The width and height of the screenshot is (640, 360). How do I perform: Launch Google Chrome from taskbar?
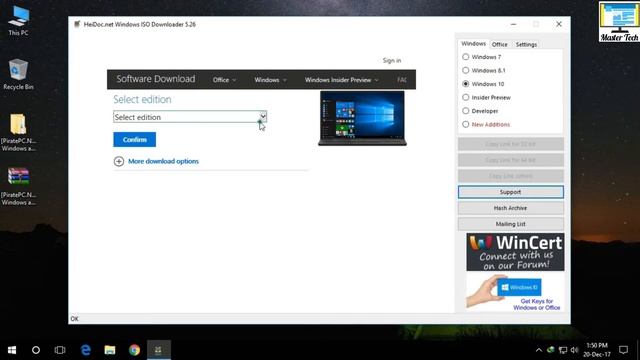(134, 350)
